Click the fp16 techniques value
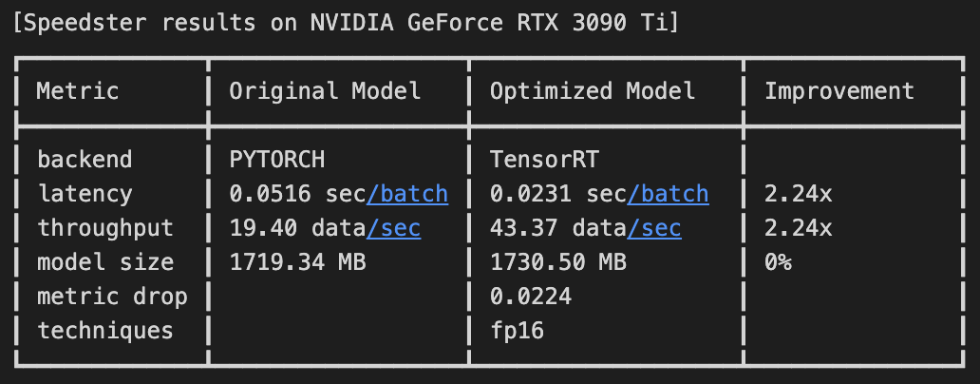 (x=517, y=331)
